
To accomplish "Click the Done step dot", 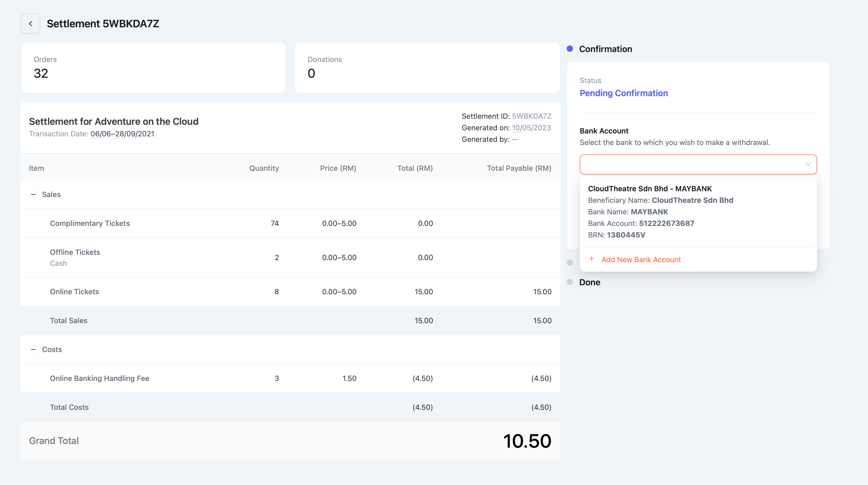I will click(x=570, y=282).
